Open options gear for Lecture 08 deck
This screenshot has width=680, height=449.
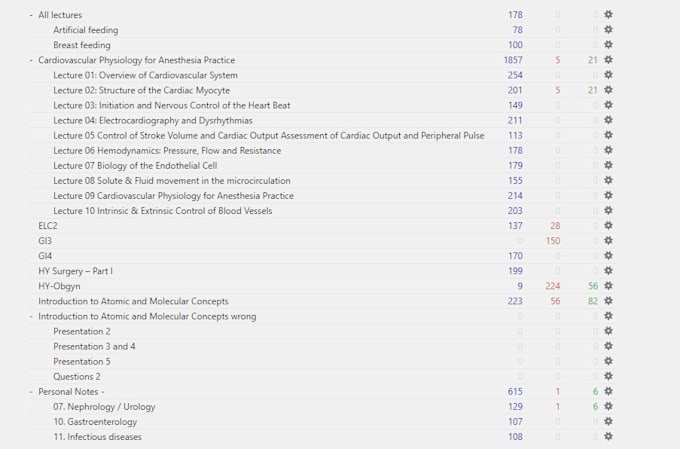608,180
